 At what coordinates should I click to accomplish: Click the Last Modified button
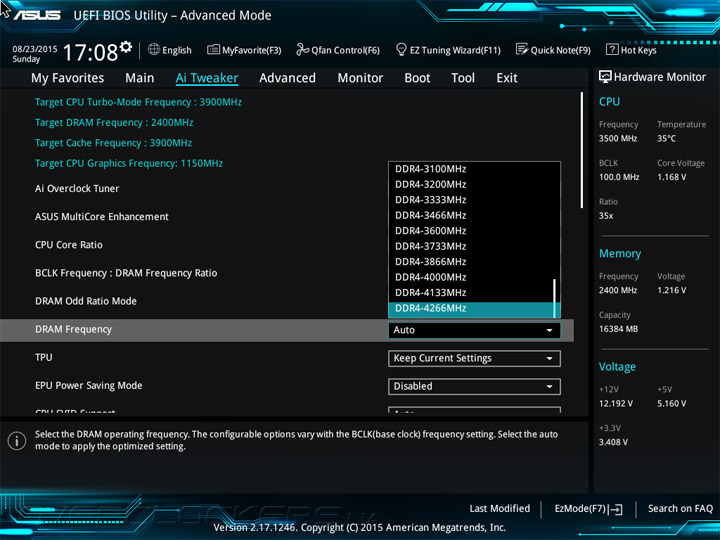[x=500, y=509]
